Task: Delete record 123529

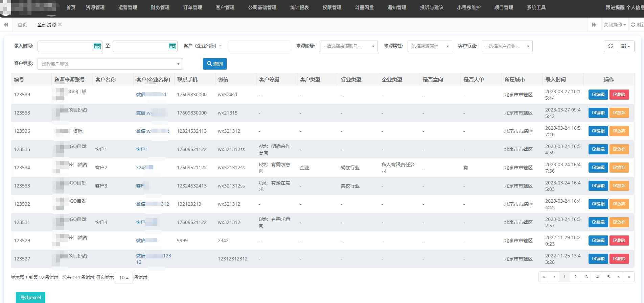Action: coord(619,241)
